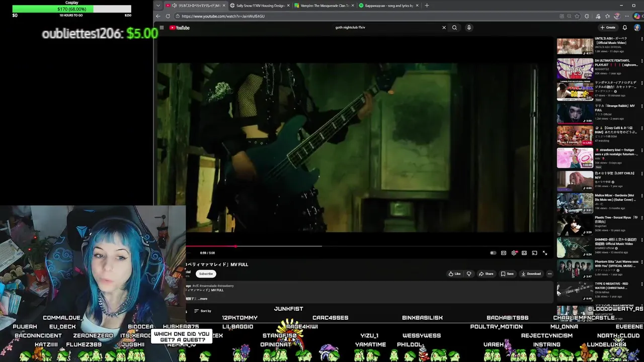The height and width of the screenshot is (362, 644).
Task: Run search with the magnifier button
Action: tap(454, 28)
